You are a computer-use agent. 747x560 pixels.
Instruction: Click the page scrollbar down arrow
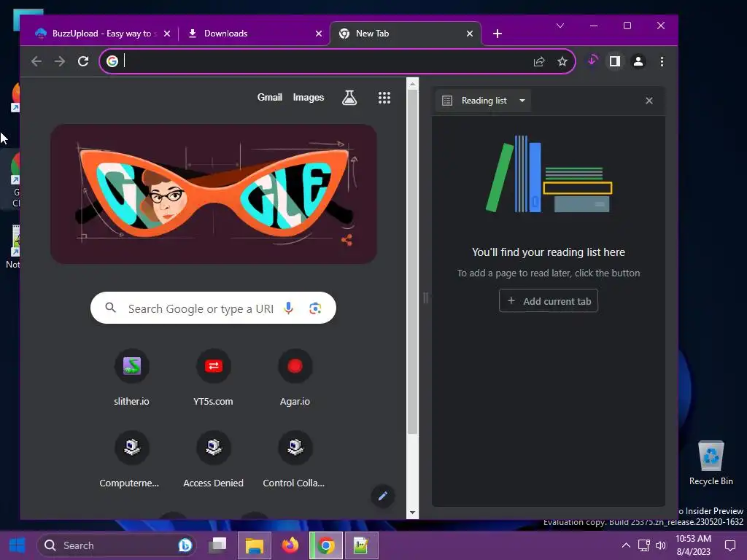[413, 513]
